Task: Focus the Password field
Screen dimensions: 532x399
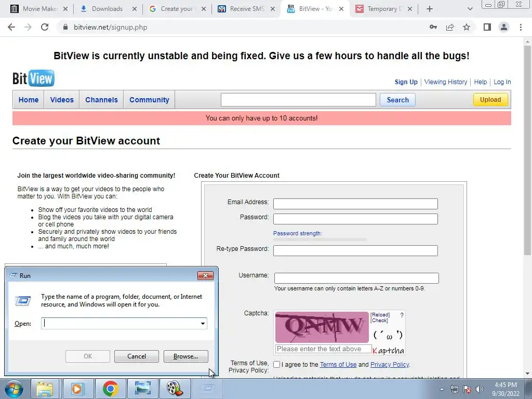Action: tap(355, 219)
